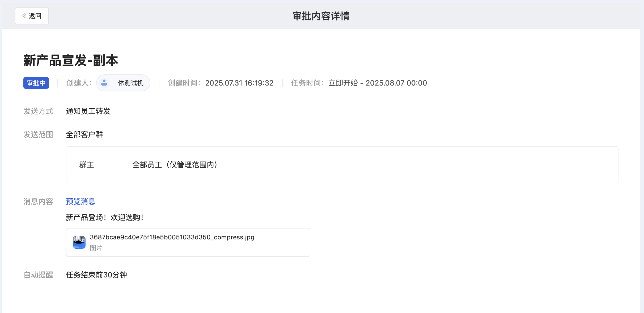The image size is (644, 313).
Task: Click the task time 立即开始 - 2025.08.07 00:00
Action: pos(378,83)
